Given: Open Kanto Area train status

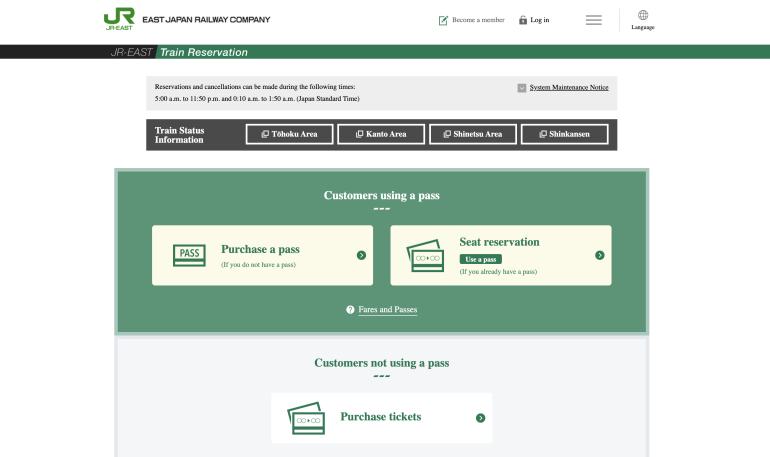Looking at the screenshot, I should click(379, 134).
